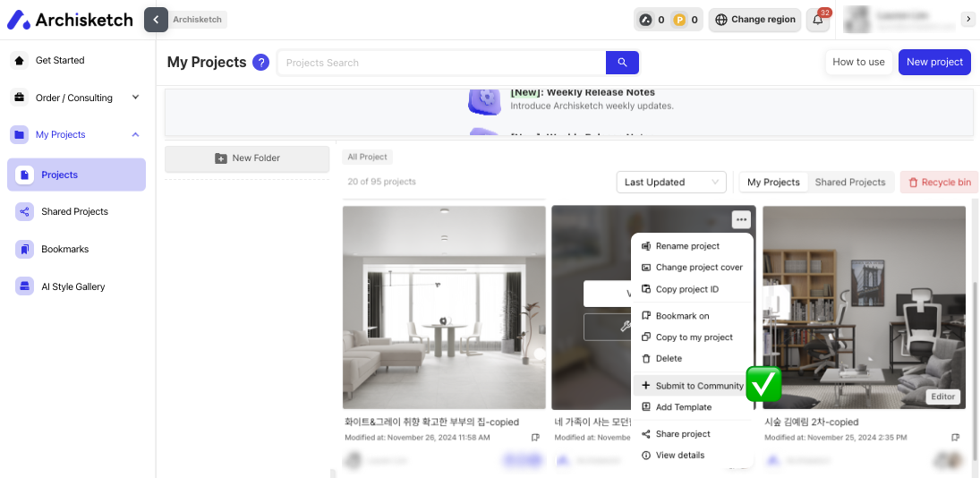980x478 pixels.
Task: Click the three-dots more button on project card
Action: (x=741, y=219)
